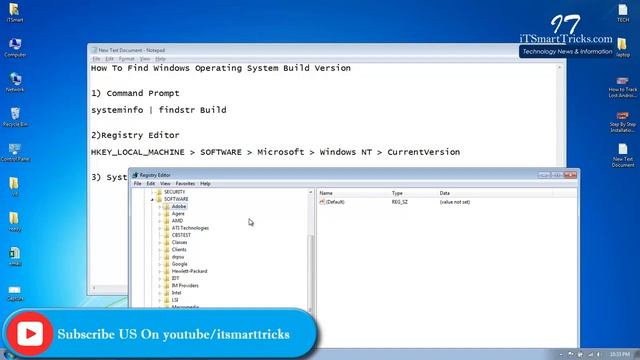Screen dimensions: 640x360
Task: Click the taskbar clock
Action: 620,354
